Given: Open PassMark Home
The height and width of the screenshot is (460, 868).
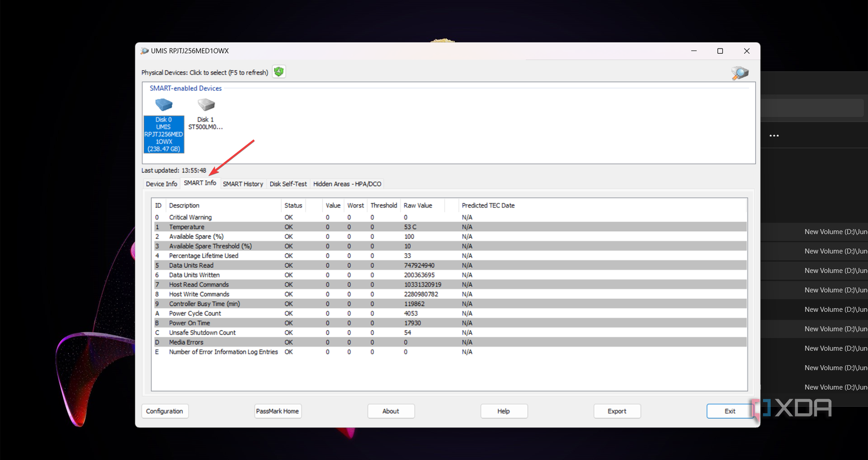Looking at the screenshot, I should click(278, 411).
